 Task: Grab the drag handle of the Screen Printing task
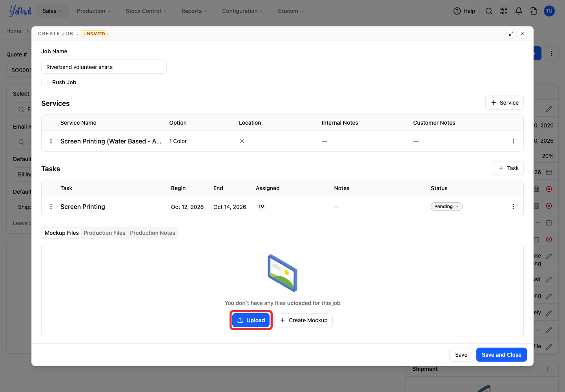tap(51, 207)
